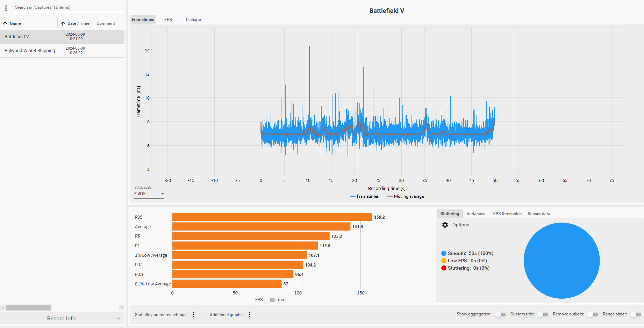Image resolution: width=644 pixels, height=328 pixels.
Task: Toggle the Moving average legend entry
Action: pyautogui.click(x=406, y=196)
